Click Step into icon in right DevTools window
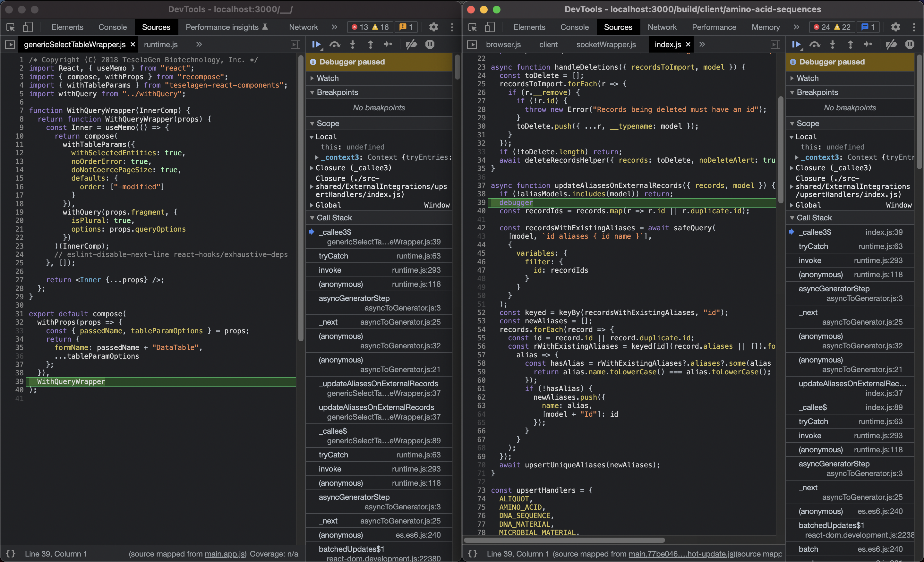Image resolution: width=924 pixels, height=562 pixels. pyautogui.click(x=833, y=45)
